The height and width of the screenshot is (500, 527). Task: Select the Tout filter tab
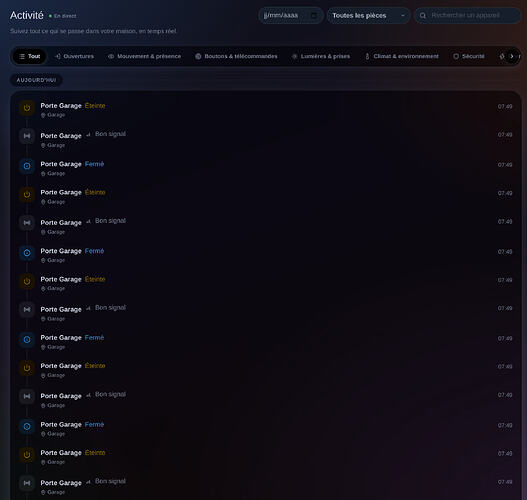point(30,56)
